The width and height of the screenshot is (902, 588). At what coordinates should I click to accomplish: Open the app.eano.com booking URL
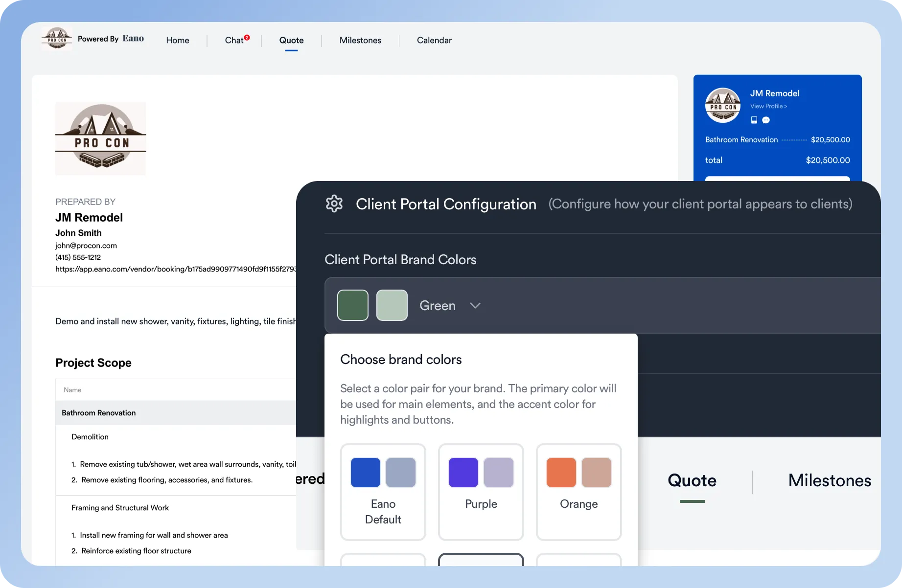point(176,269)
